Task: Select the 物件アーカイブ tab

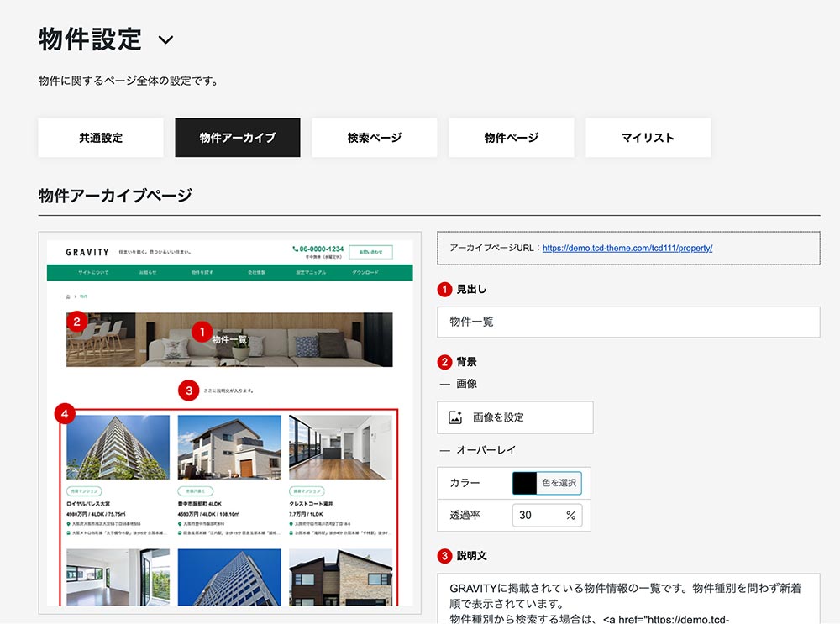Action: [x=238, y=138]
